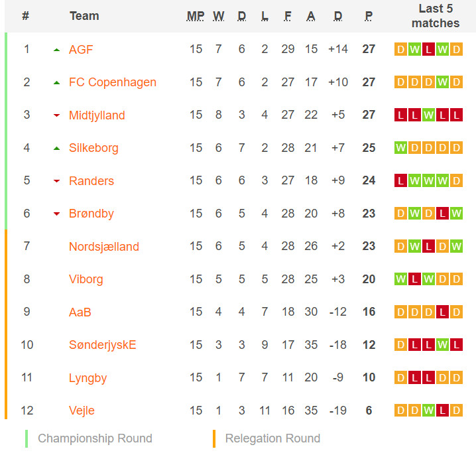Open the FC Copenhagen team page
Image resolution: width=476 pixels, height=459 pixels.
[112, 82]
